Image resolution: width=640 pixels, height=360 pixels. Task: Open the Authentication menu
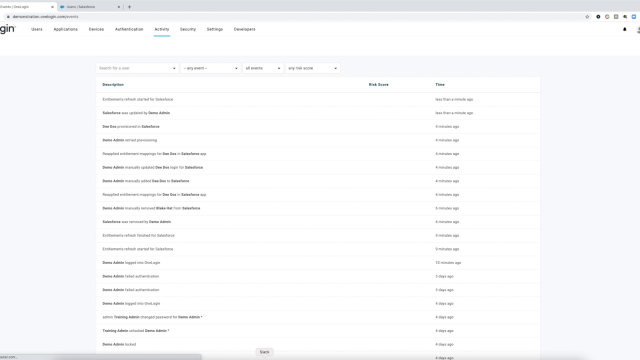[x=129, y=29]
